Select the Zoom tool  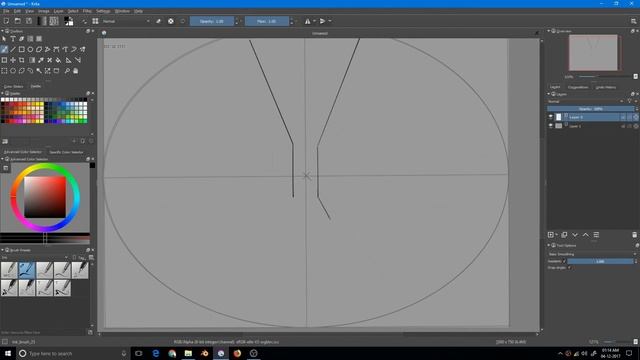67,71
